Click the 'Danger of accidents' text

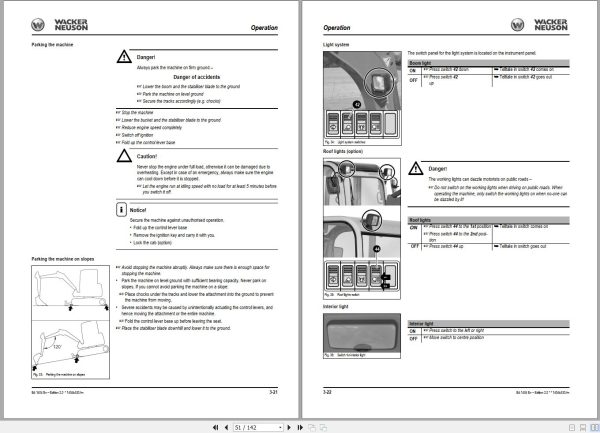pyautogui.click(x=197, y=77)
